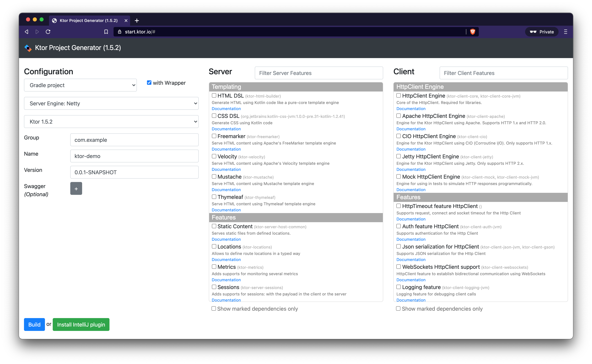Add Swagger model with plus button
Image resolution: width=592 pixels, height=364 pixels.
pyautogui.click(x=76, y=188)
